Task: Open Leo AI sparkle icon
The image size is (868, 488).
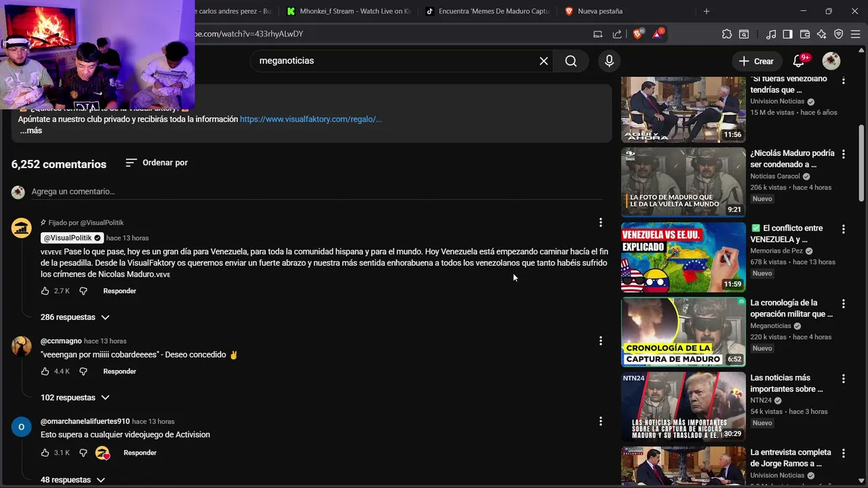Action: (x=822, y=34)
